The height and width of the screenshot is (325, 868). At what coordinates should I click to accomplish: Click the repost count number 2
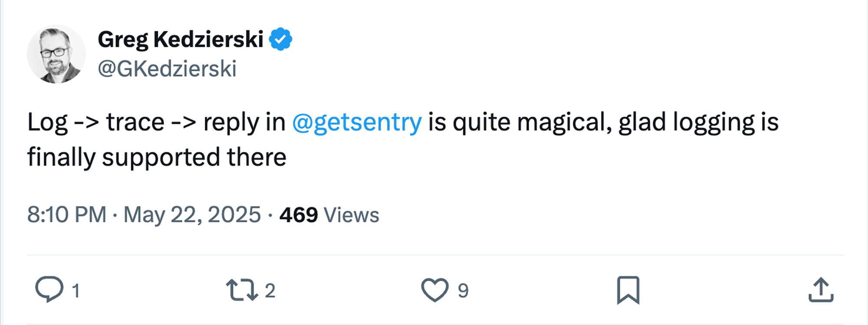270,290
